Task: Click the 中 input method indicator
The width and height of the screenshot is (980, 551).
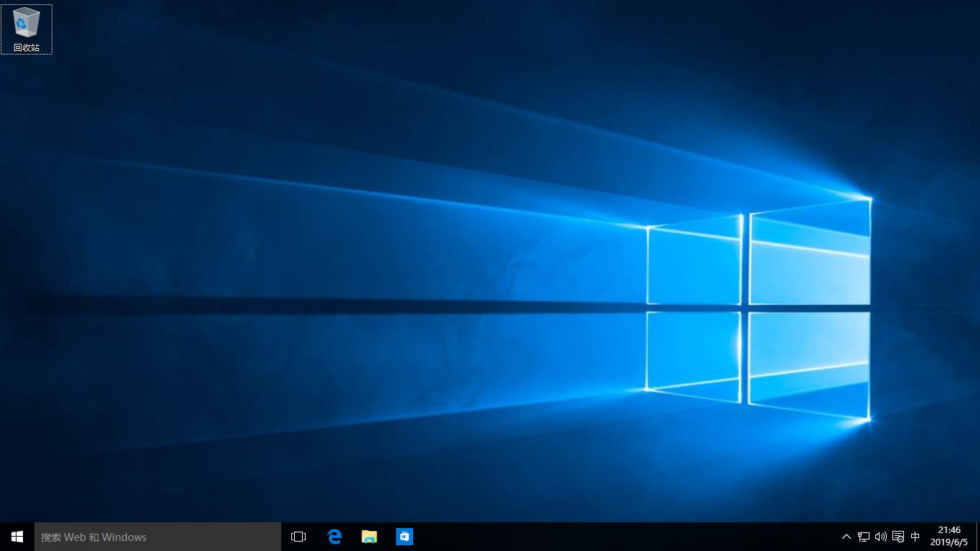Action: [915, 537]
